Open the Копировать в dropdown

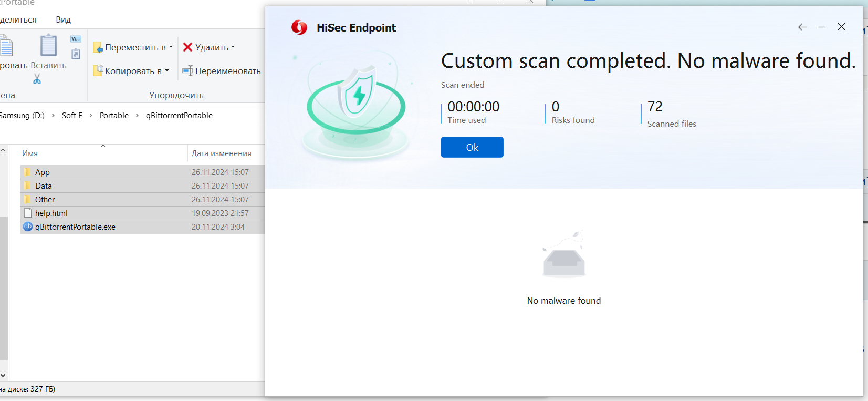[x=131, y=70]
